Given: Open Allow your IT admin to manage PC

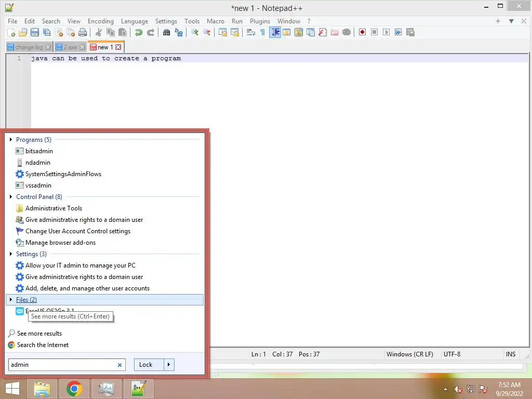Looking at the screenshot, I should [x=80, y=265].
